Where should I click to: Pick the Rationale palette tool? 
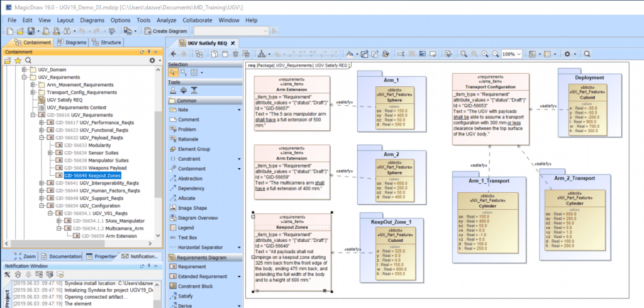[x=188, y=139]
